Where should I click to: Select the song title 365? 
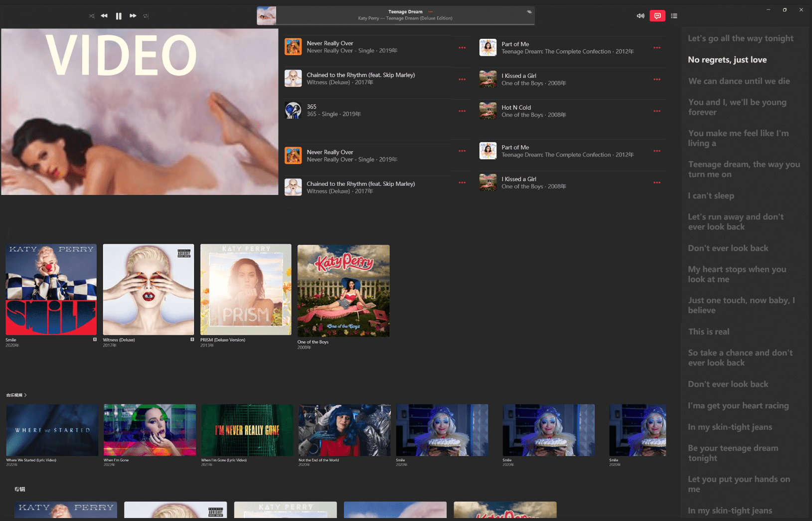point(312,107)
